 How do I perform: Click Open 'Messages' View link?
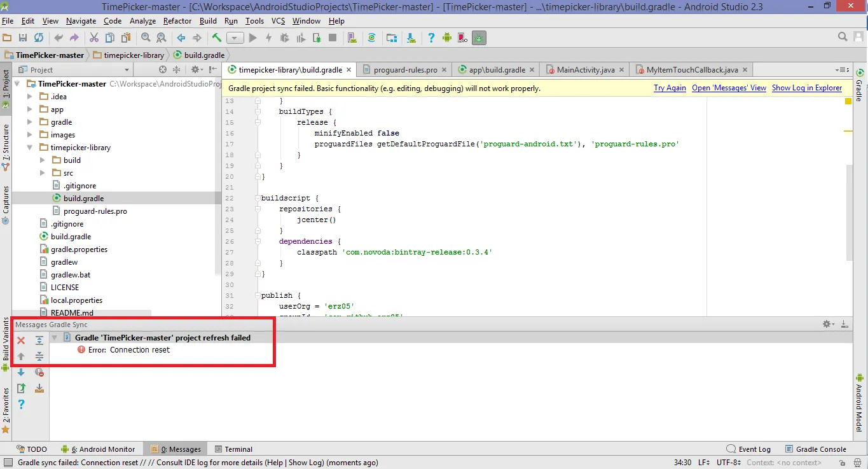[729, 88]
